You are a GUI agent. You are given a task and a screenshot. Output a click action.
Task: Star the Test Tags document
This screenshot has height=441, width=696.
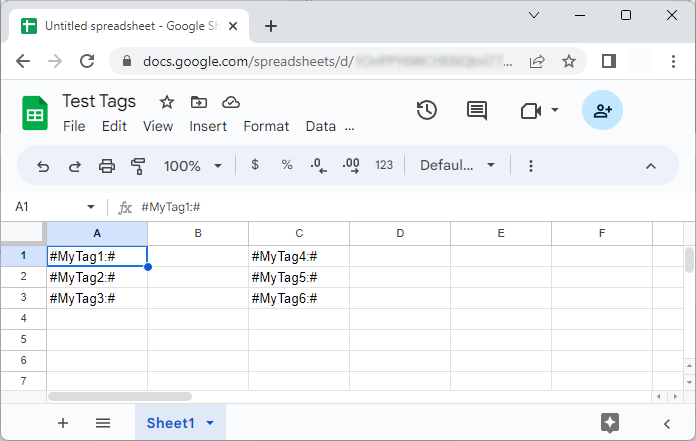167,102
